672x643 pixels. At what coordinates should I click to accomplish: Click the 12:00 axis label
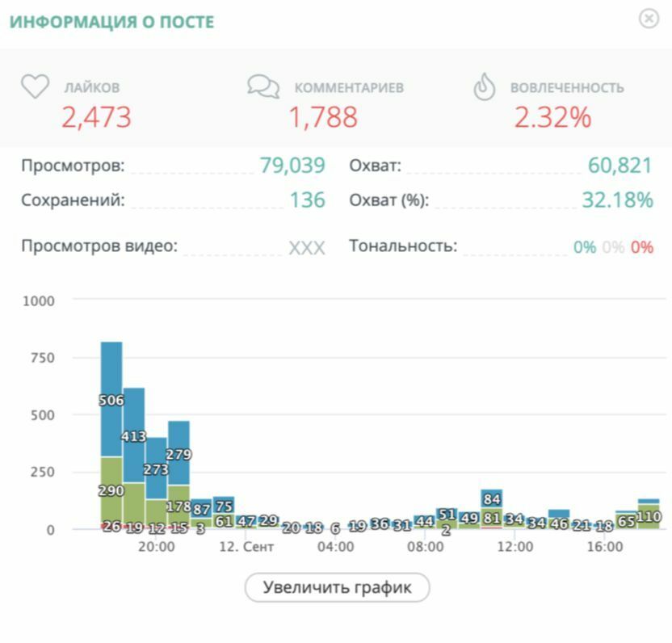tap(515, 547)
